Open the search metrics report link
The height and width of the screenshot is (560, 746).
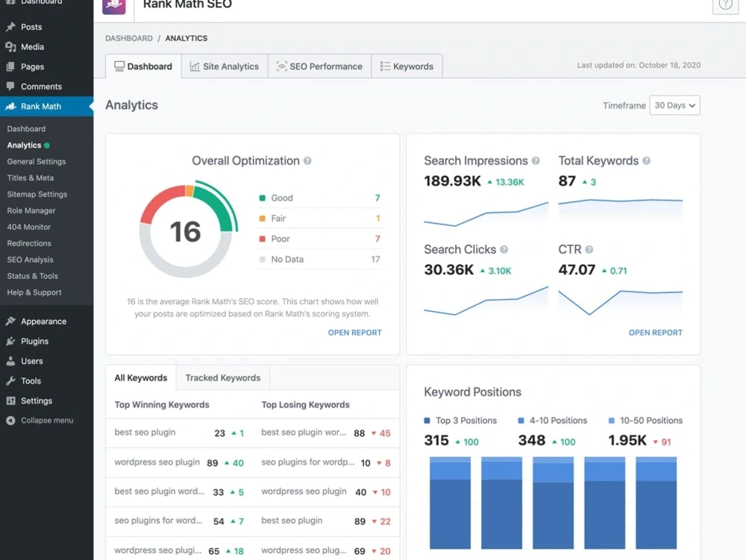pos(656,333)
